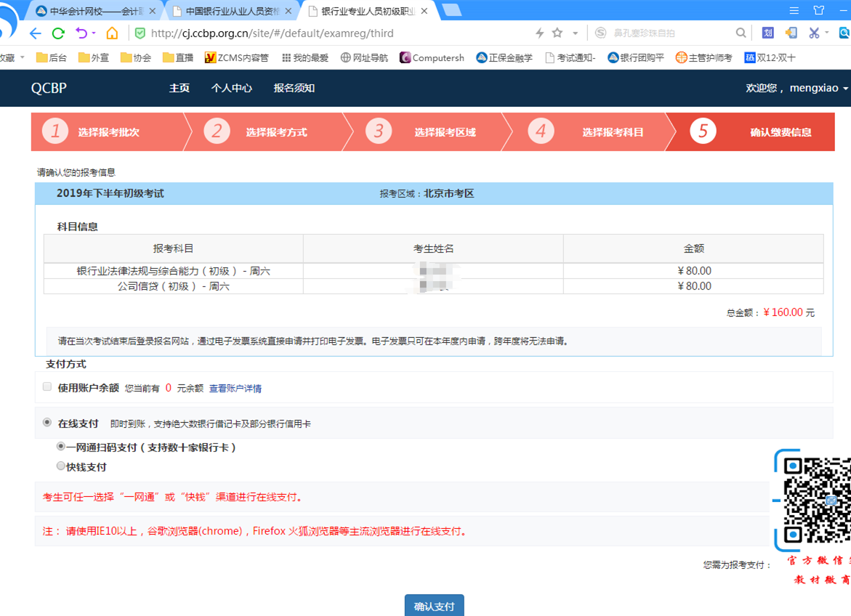Image resolution: width=851 pixels, height=616 pixels.
Task: Click the star bookmark icon
Action: (557, 33)
